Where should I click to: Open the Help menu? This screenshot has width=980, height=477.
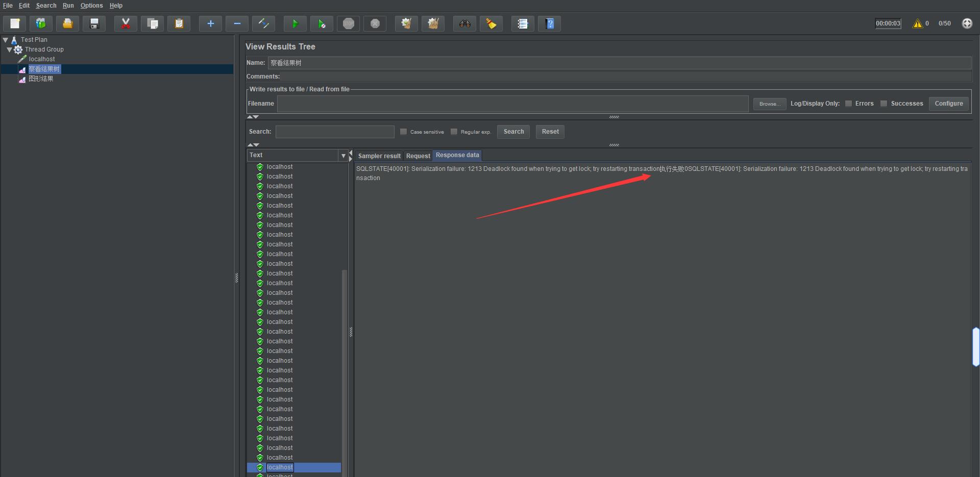coord(116,6)
